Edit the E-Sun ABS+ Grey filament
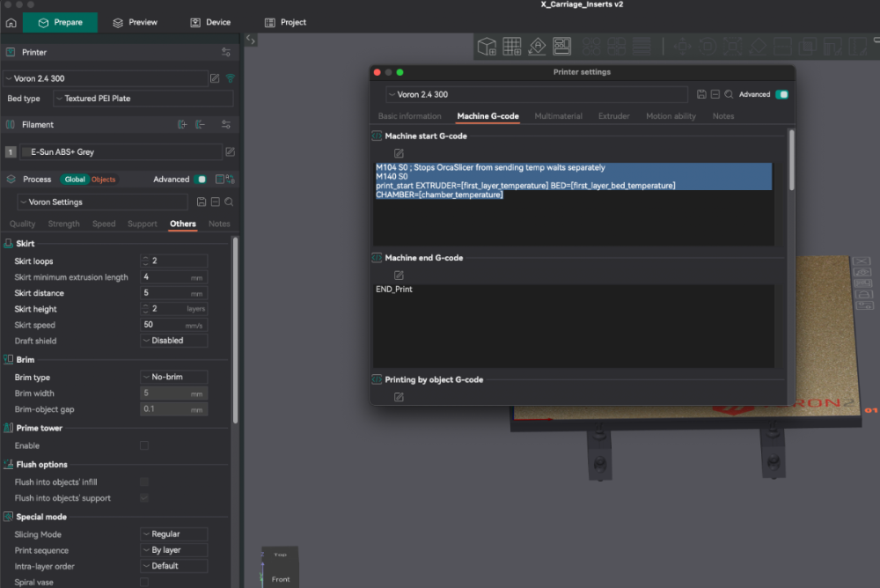This screenshot has height=588, width=880. 230,151
